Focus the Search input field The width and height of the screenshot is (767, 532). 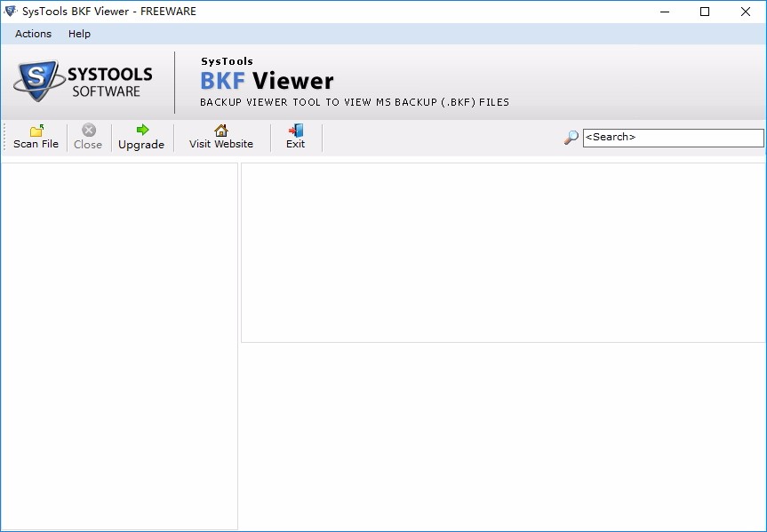coord(673,138)
